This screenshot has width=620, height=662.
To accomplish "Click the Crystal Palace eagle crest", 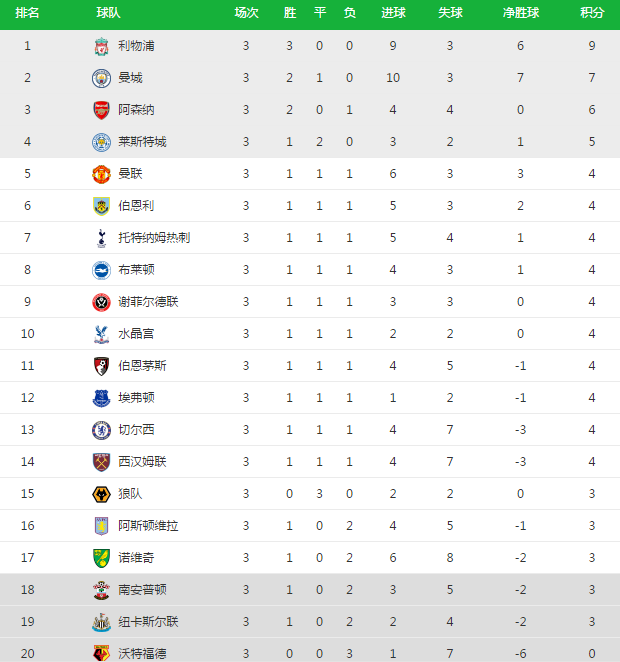I will [x=101, y=334].
